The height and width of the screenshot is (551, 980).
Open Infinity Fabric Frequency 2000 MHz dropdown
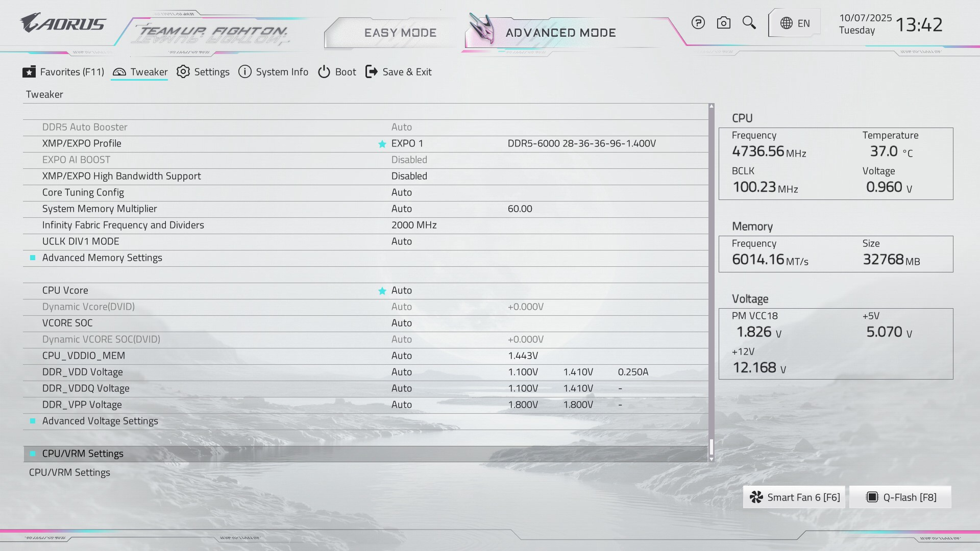pyautogui.click(x=413, y=225)
